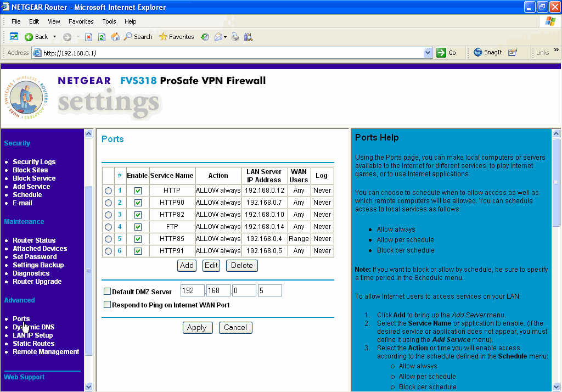The image size is (562, 392).
Task: Open the View menu
Action: tap(54, 21)
